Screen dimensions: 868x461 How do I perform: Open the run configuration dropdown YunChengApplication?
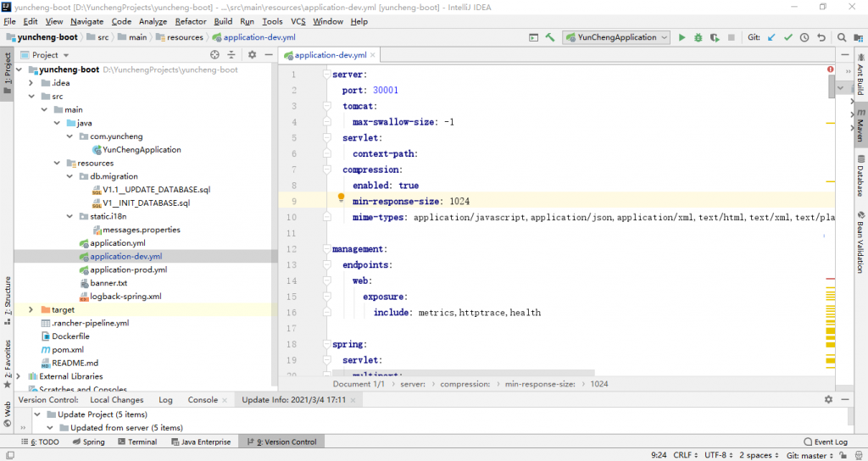coord(616,37)
